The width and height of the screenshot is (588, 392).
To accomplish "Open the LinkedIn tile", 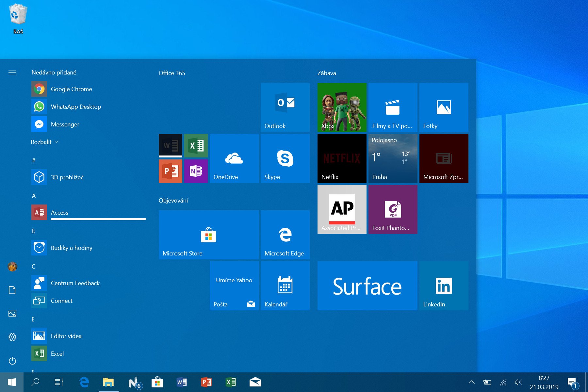I will tap(444, 286).
